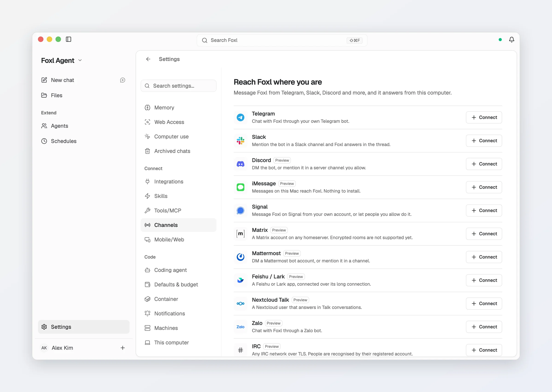Open Files in the sidebar

point(84,95)
